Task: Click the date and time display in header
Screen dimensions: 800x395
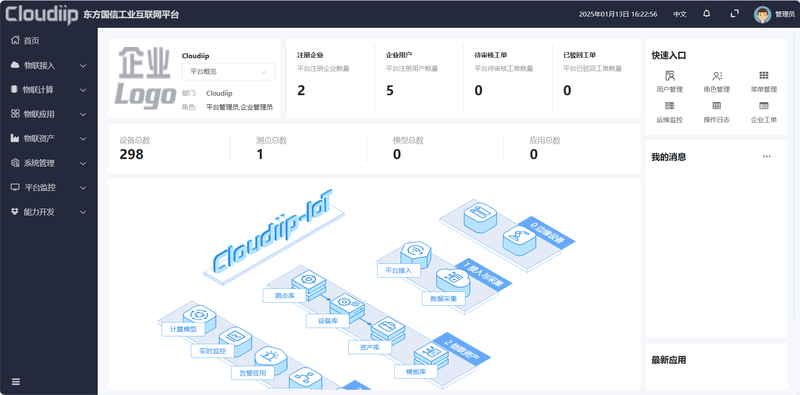Action: coord(618,14)
